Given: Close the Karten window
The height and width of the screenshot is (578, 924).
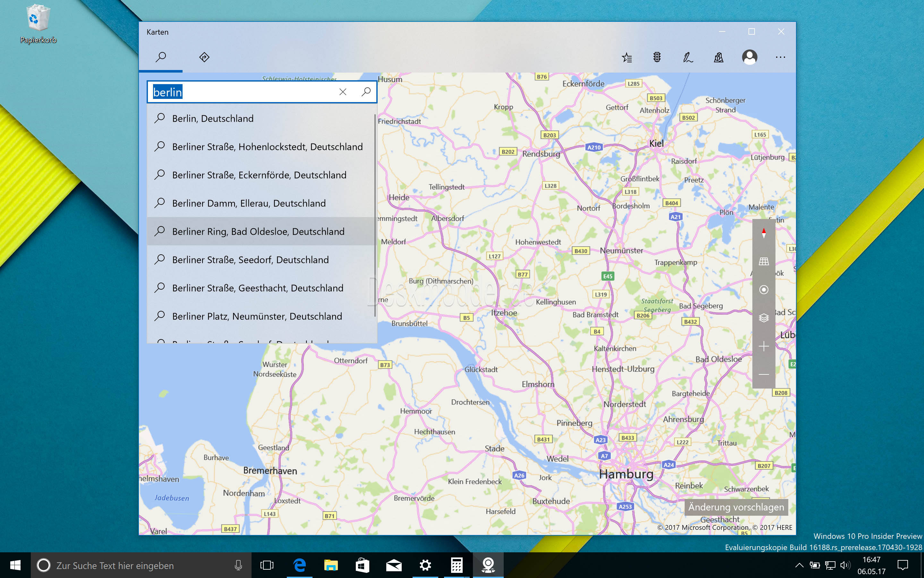Looking at the screenshot, I should 781,32.
